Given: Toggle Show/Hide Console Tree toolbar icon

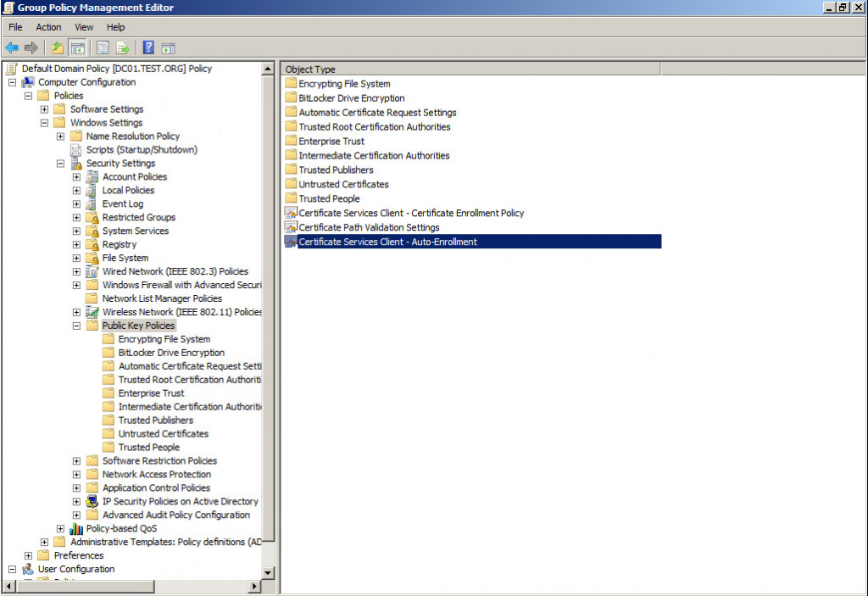Looking at the screenshot, I should click(x=77, y=47).
